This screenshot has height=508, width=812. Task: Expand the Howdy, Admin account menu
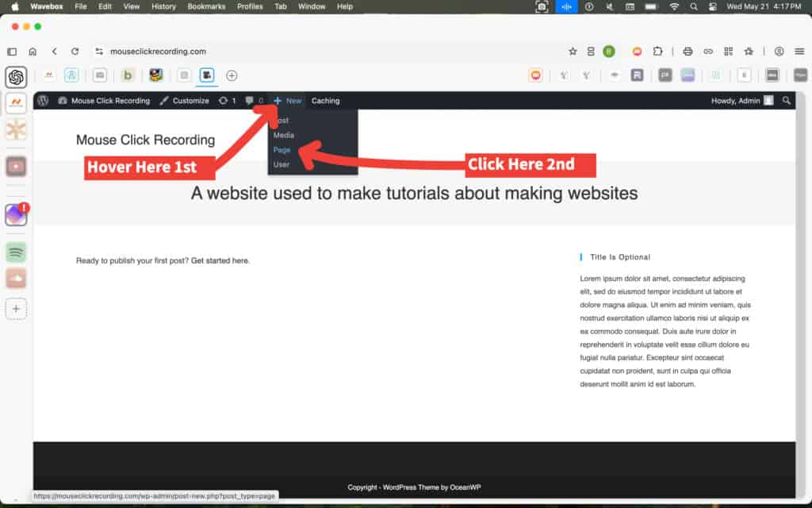741,101
